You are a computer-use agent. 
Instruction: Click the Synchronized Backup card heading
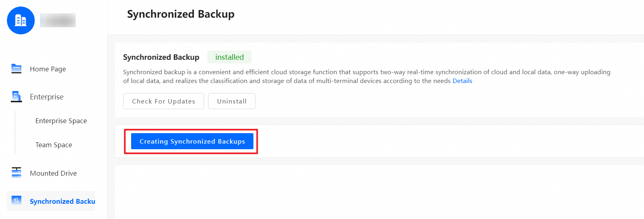(x=161, y=57)
